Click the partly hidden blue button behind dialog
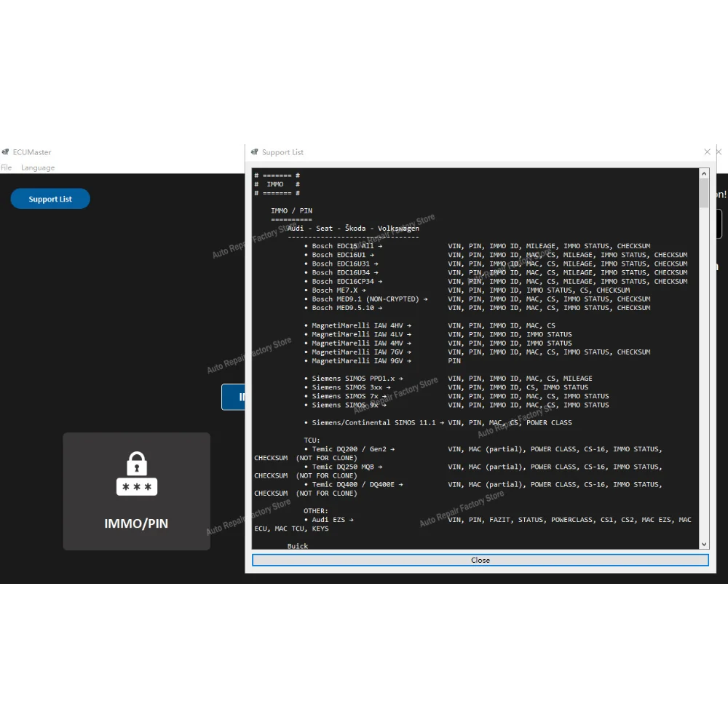 pos(234,397)
